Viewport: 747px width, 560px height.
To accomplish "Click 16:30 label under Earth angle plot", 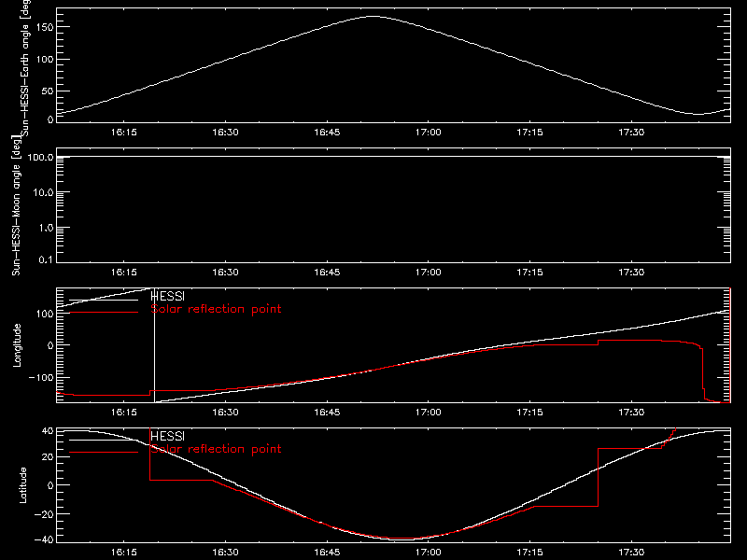I will click(225, 133).
